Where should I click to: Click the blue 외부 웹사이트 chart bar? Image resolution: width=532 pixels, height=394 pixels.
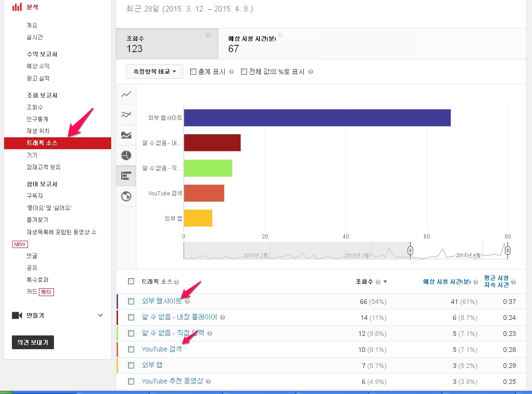coord(317,118)
